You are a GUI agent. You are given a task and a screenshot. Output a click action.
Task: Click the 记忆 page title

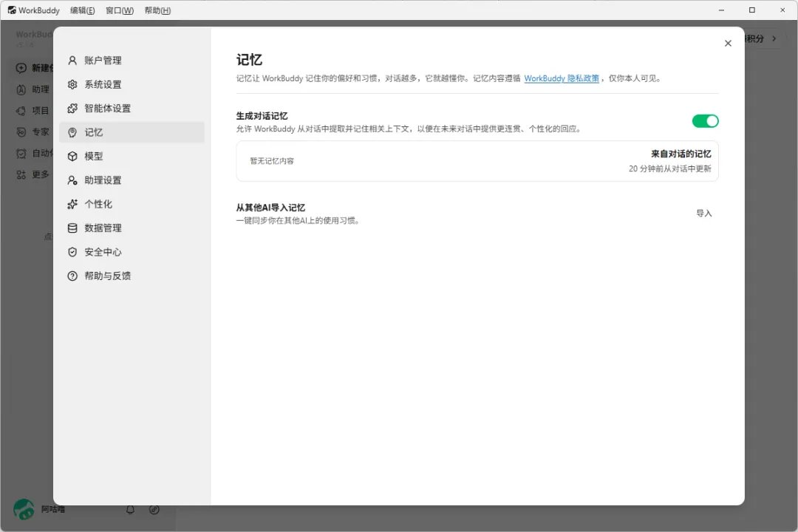click(249, 60)
